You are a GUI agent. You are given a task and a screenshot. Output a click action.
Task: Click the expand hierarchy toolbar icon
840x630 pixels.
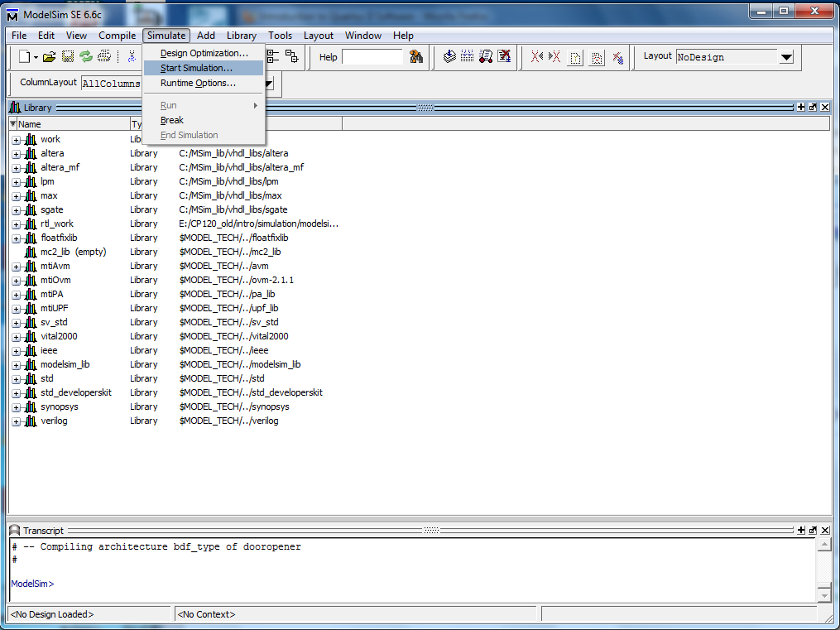pyautogui.click(x=273, y=56)
